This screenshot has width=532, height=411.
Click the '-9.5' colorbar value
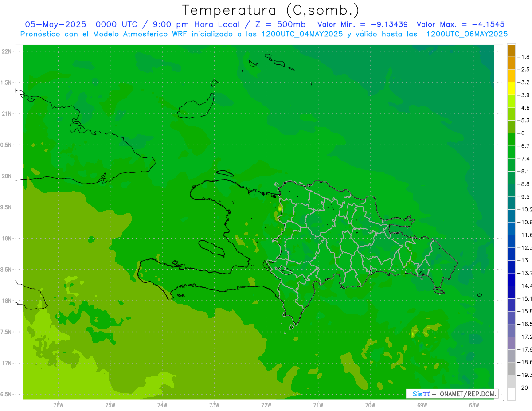[x=524, y=197]
